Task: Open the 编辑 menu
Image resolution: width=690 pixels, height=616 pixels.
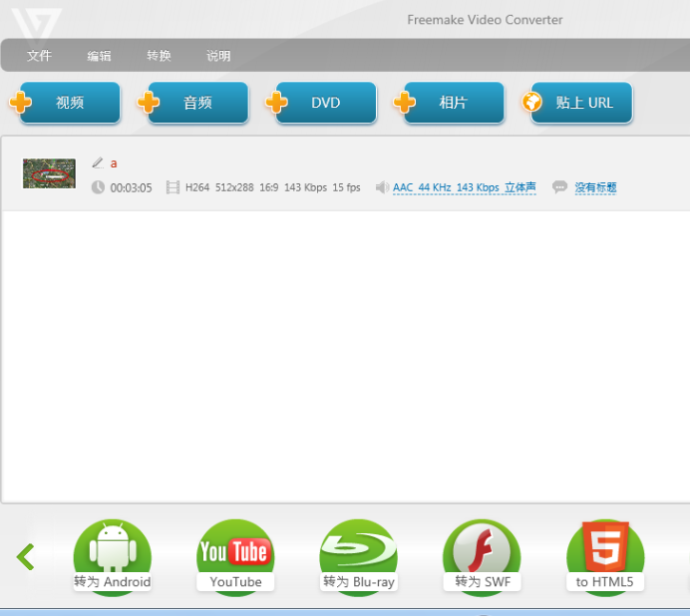Action: [99, 56]
